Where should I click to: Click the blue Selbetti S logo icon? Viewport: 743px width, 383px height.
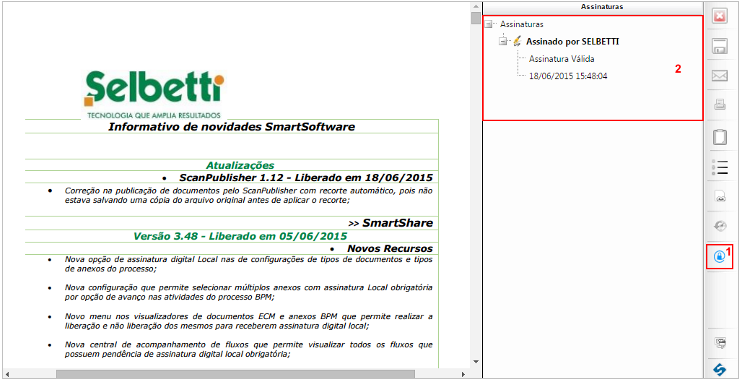(720, 369)
